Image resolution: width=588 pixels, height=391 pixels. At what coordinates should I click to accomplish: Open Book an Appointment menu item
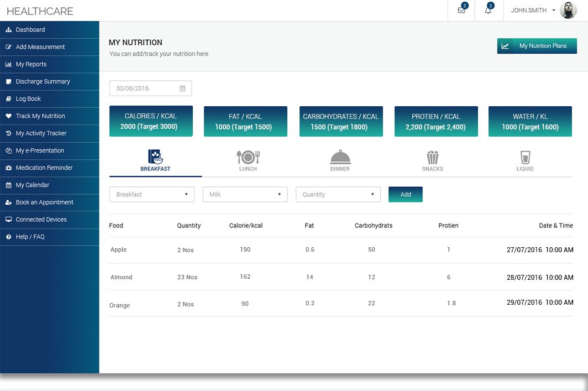50,202
